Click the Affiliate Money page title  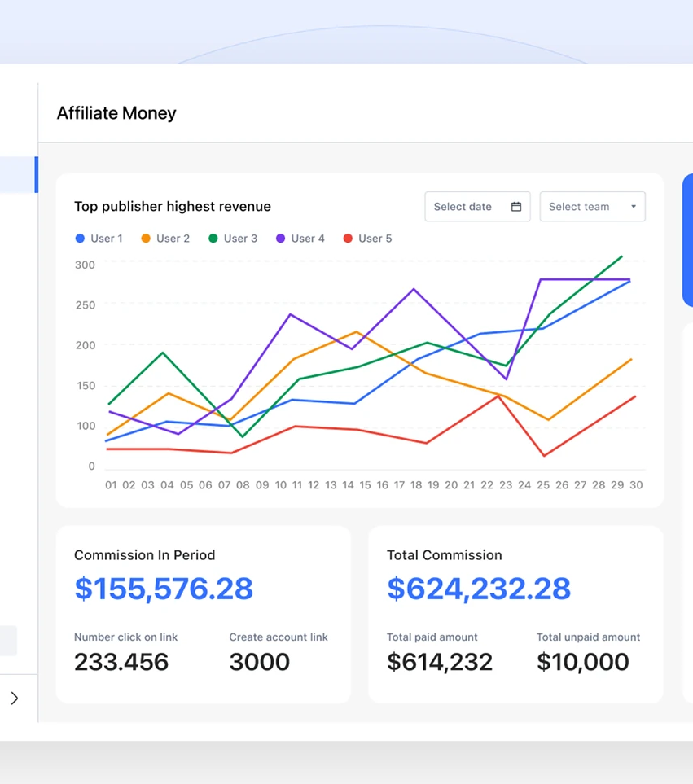(116, 113)
